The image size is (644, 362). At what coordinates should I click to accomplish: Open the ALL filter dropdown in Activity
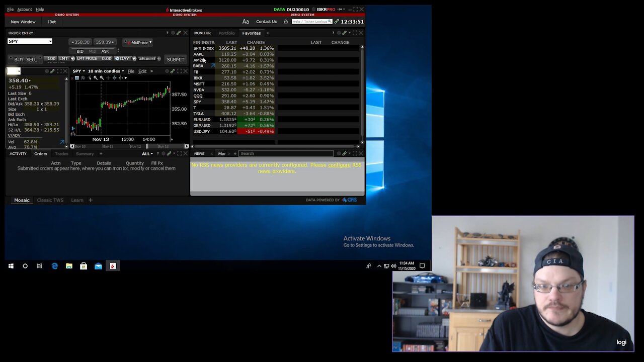147,154
